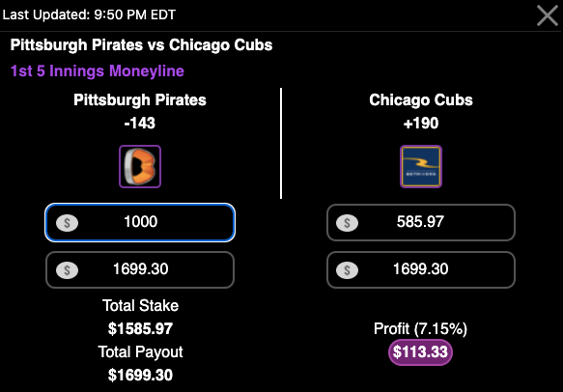The width and height of the screenshot is (563, 392).
Task: Click the dollar icon beside the 585.97 stake
Action: [x=348, y=223]
